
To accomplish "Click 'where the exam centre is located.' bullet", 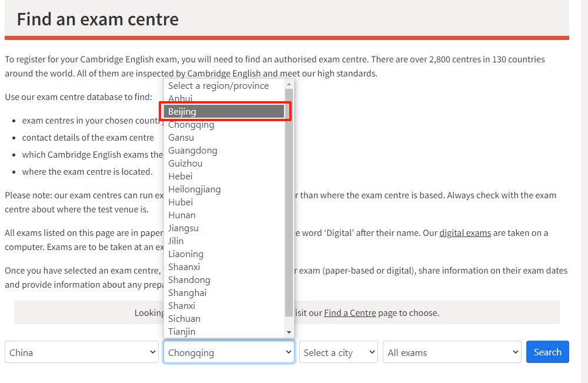I will pos(88,172).
